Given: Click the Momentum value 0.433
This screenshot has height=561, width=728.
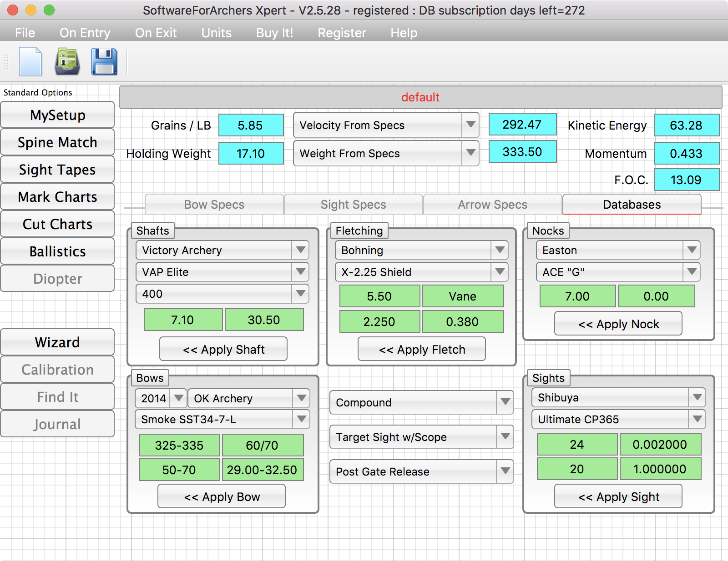Looking at the screenshot, I should (687, 153).
